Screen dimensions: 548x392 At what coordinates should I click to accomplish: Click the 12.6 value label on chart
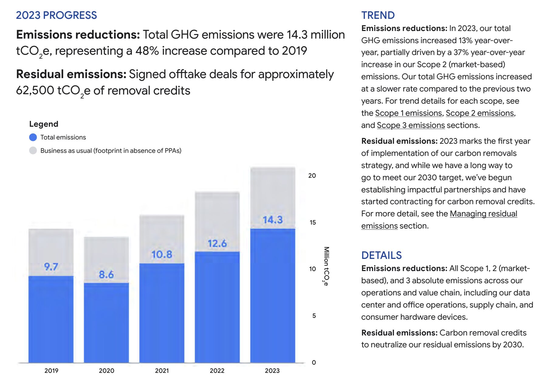tap(217, 243)
